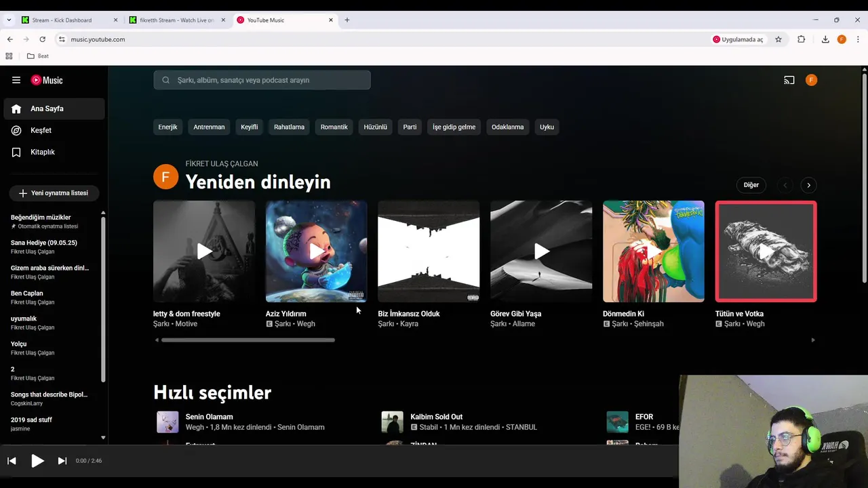Click the Cast to device icon
The height and width of the screenshot is (488, 868).
click(789, 80)
